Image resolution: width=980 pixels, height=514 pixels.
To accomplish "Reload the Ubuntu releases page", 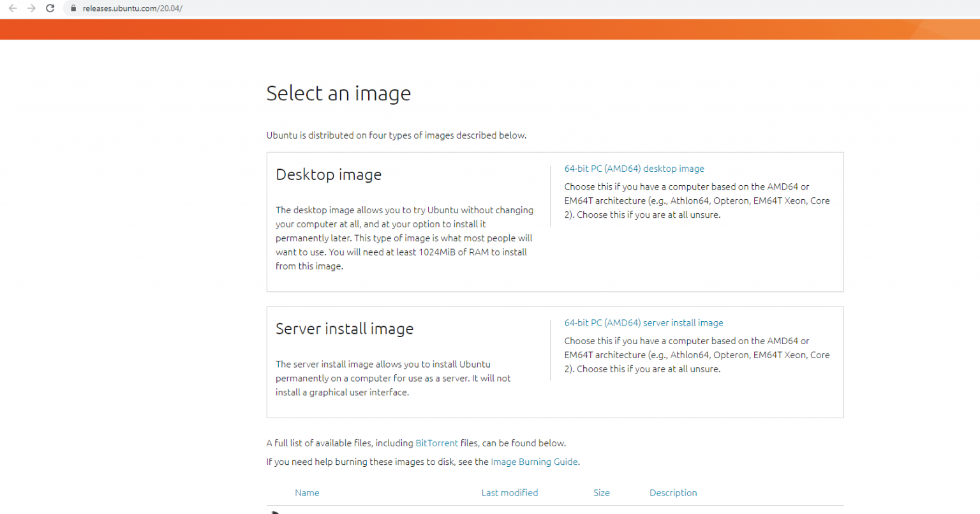I will [x=50, y=8].
